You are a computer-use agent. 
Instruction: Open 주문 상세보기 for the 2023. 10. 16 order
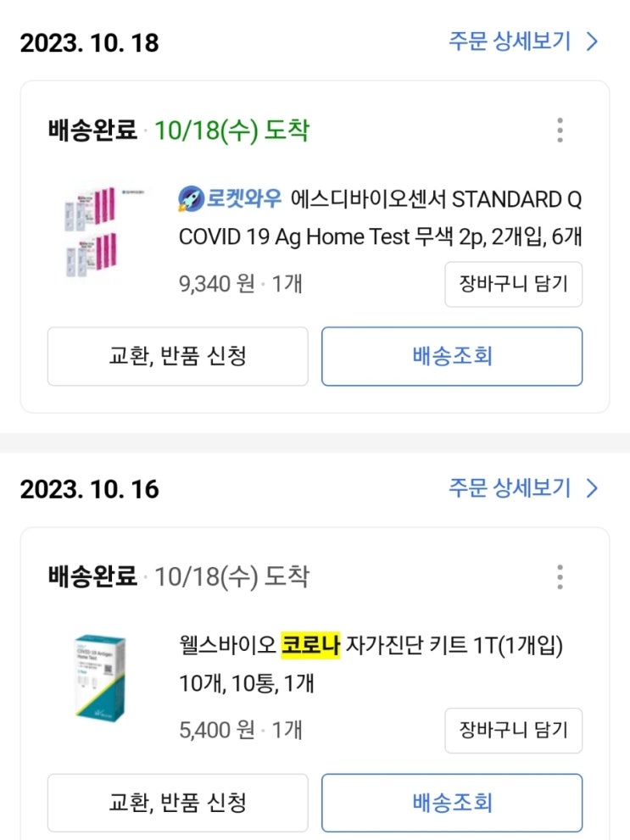pyautogui.click(x=510, y=488)
